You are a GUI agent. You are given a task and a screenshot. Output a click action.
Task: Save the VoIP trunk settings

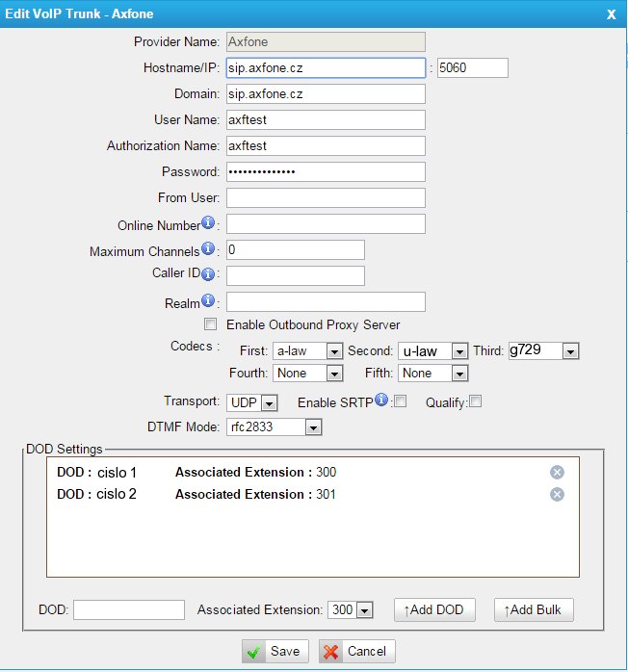274,651
